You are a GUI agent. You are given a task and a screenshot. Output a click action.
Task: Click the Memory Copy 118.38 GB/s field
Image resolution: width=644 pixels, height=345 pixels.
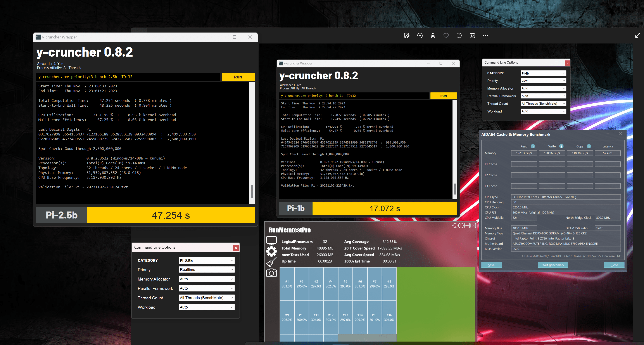point(580,153)
